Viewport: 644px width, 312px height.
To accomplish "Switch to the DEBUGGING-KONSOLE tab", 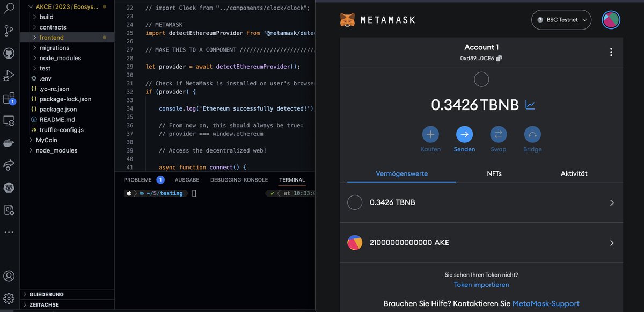I will click(x=239, y=180).
